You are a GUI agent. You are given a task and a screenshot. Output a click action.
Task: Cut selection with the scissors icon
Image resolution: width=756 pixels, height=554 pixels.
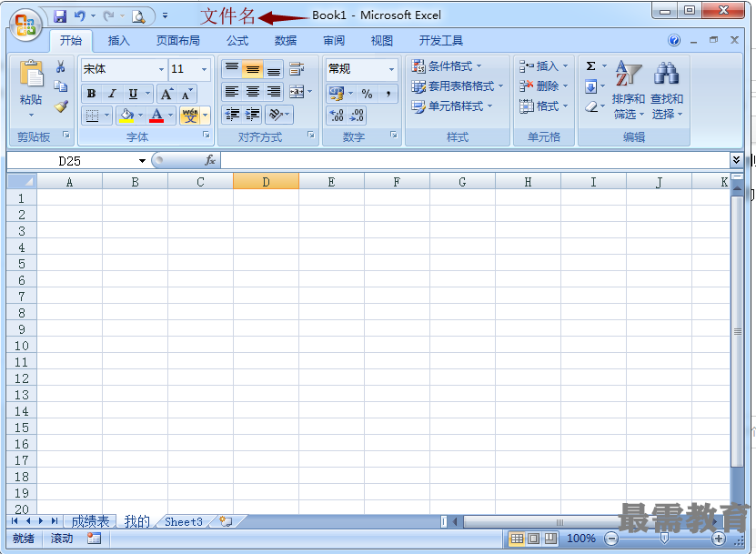point(60,66)
